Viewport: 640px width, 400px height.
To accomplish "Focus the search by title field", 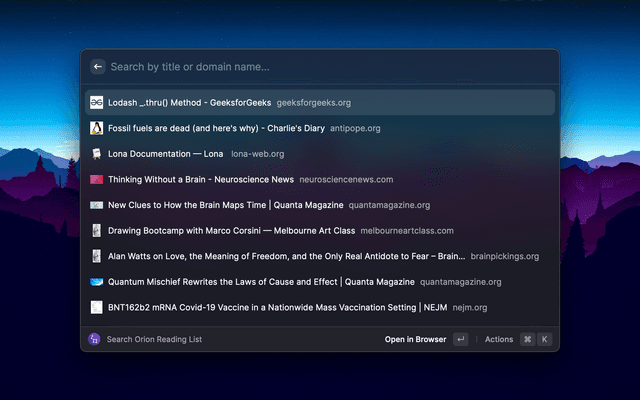I will point(320,67).
